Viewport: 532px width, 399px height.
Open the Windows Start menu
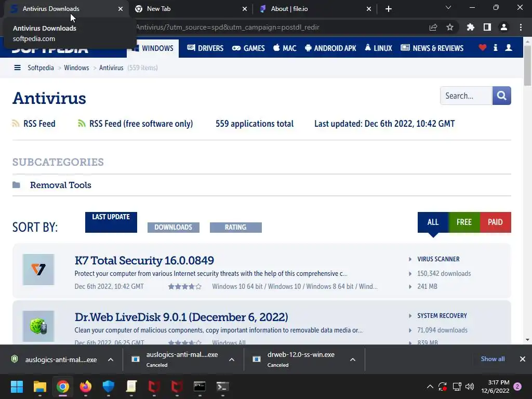[x=17, y=387]
